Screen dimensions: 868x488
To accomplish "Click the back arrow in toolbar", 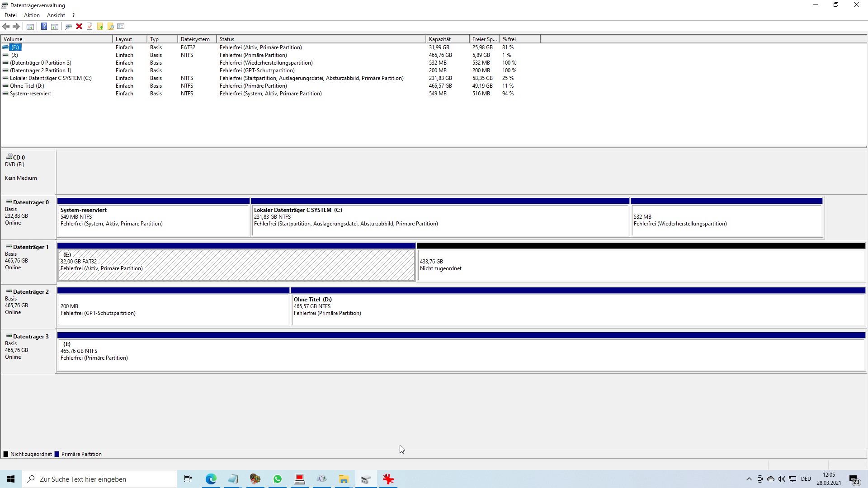I will point(6,26).
